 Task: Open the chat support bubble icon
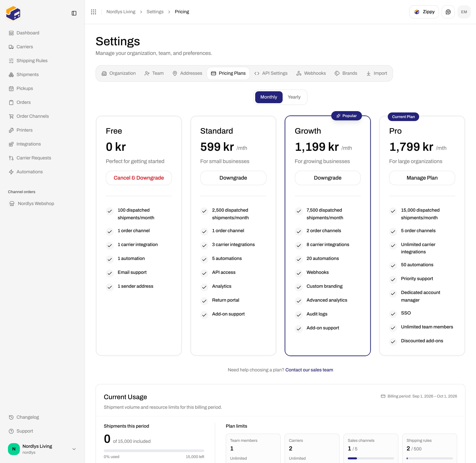click(448, 12)
